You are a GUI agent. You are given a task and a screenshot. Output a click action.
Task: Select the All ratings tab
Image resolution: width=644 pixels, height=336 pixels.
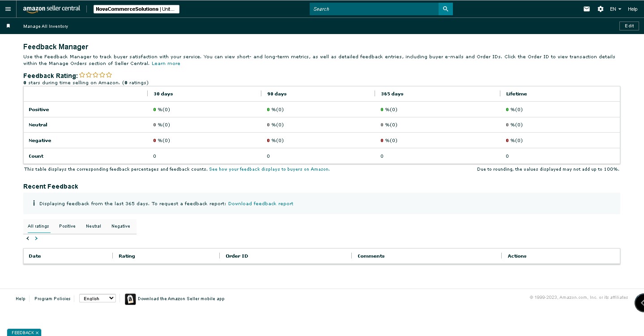(38, 226)
